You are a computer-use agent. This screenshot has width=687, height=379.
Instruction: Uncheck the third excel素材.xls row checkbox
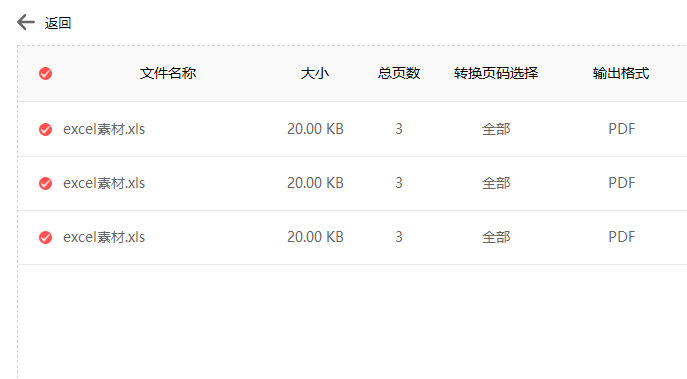(46, 237)
